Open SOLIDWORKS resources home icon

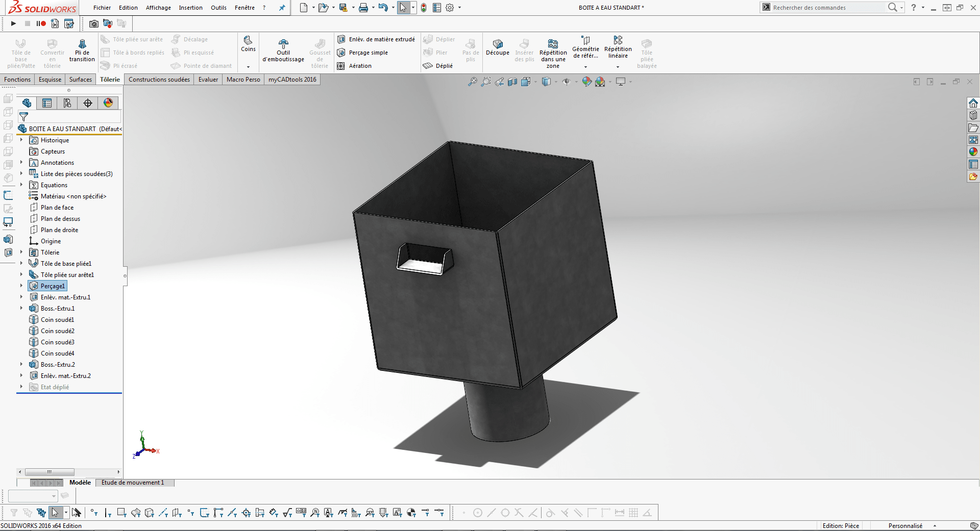(x=973, y=103)
